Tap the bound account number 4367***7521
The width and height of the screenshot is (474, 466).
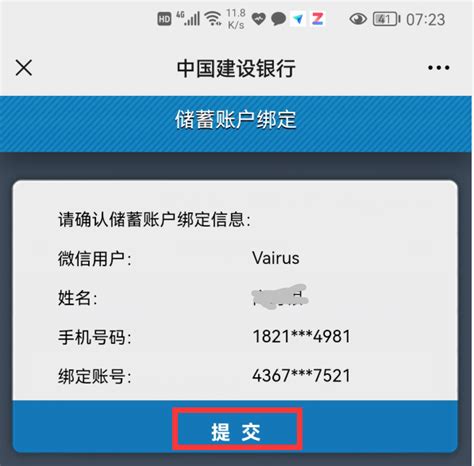(301, 376)
